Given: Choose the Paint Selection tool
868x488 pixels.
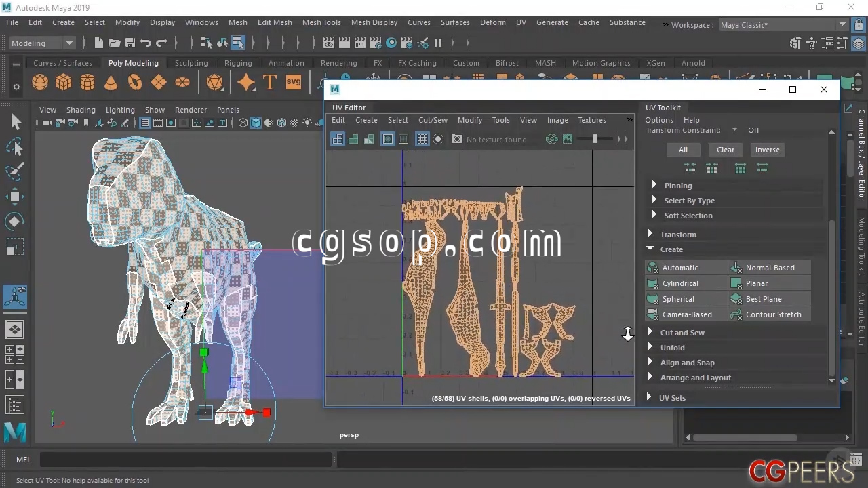Looking at the screenshot, I should pyautogui.click(x=15, y=171).
